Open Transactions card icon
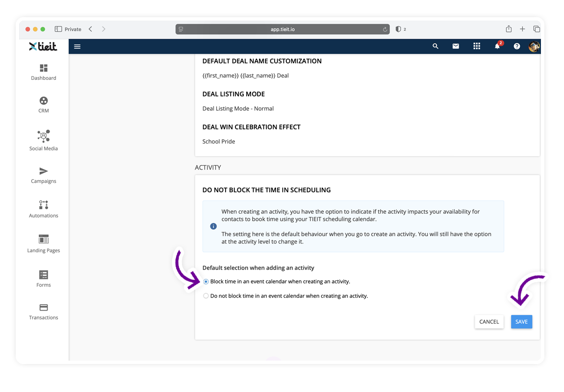The width and height of the screenshot is (564, 392). click(x=44, y=307)
